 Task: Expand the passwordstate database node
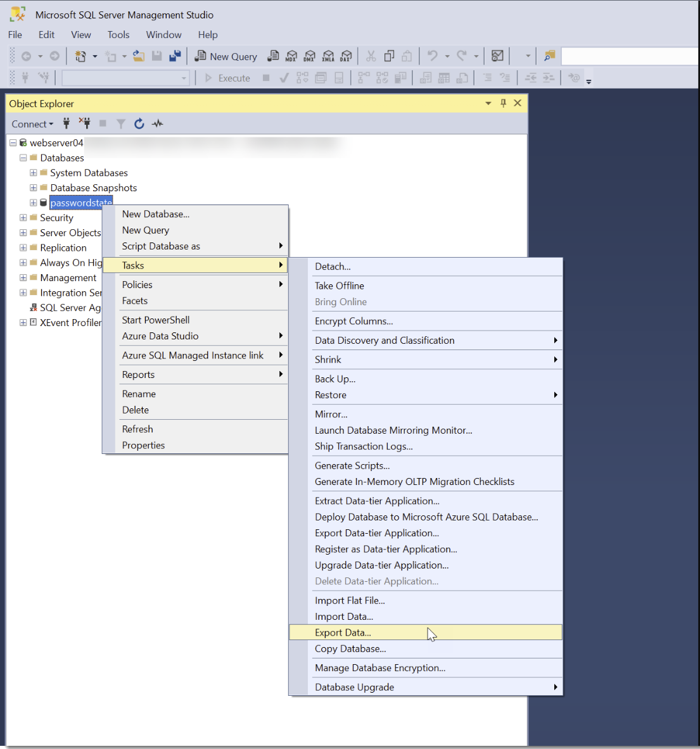33,203
